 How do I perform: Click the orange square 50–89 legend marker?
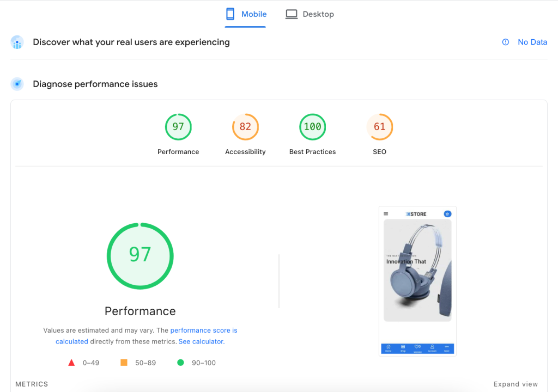tap(124, 363)
